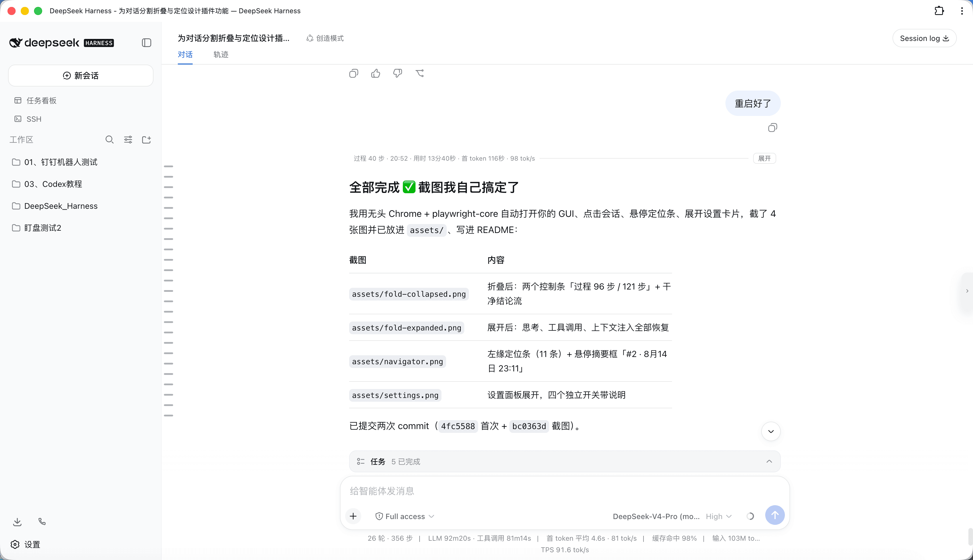
Task: Toggle the sidebar collapse icon
Action: pos(146,43)
